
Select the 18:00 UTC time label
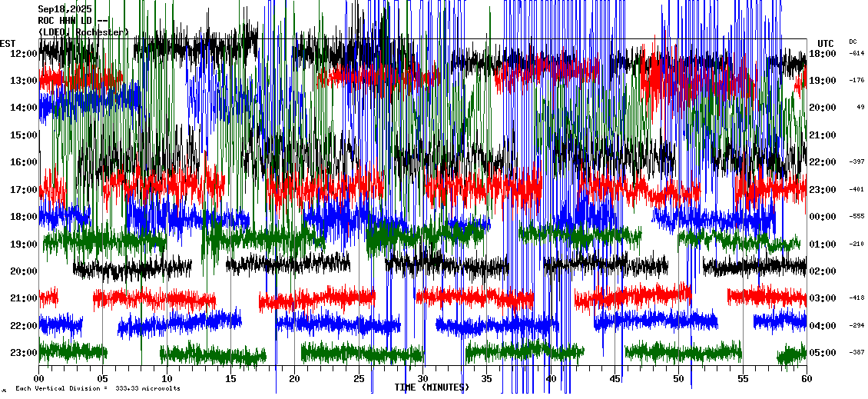[823, 54]
